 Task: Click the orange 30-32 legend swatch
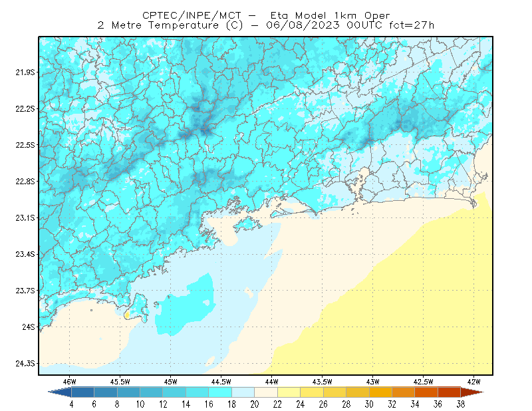point(380,392)
